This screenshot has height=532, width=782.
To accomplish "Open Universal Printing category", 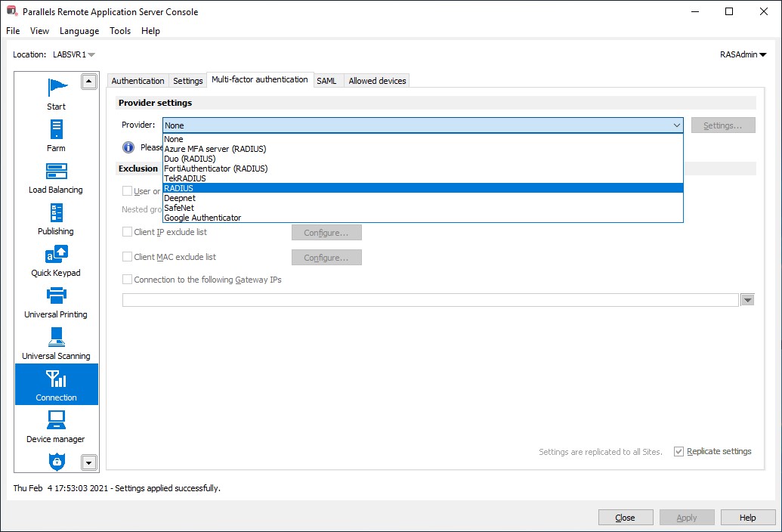I will point(56,302).
